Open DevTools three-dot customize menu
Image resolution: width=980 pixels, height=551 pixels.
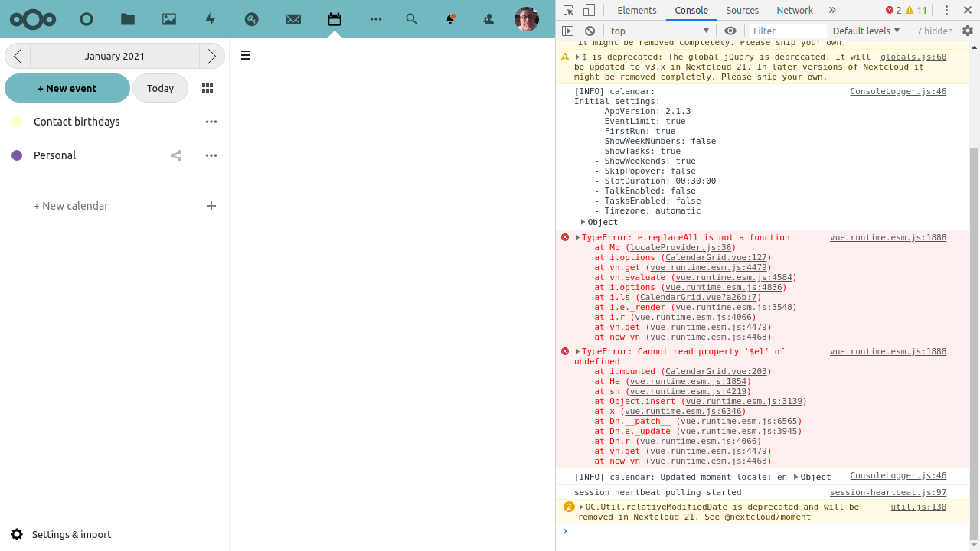pos(946,10)
